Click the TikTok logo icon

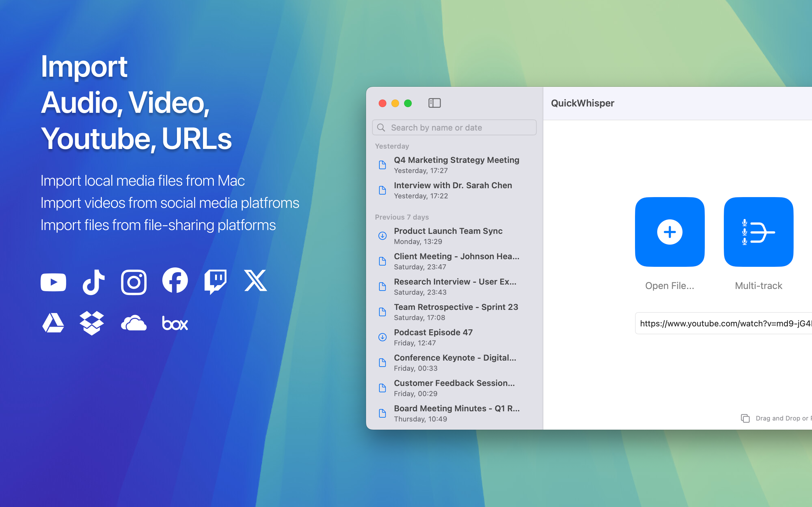click(94, 282)
